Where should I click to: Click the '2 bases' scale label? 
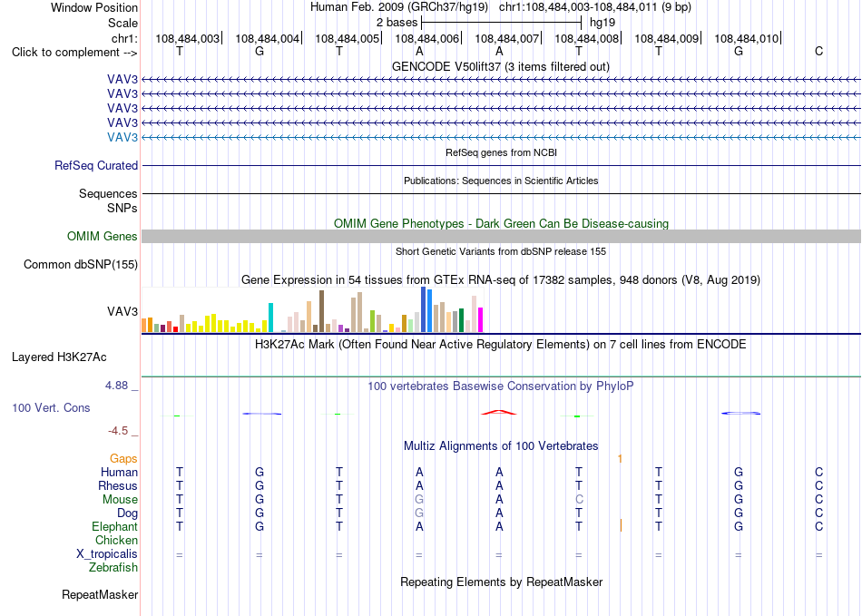[x=397, y=23]
